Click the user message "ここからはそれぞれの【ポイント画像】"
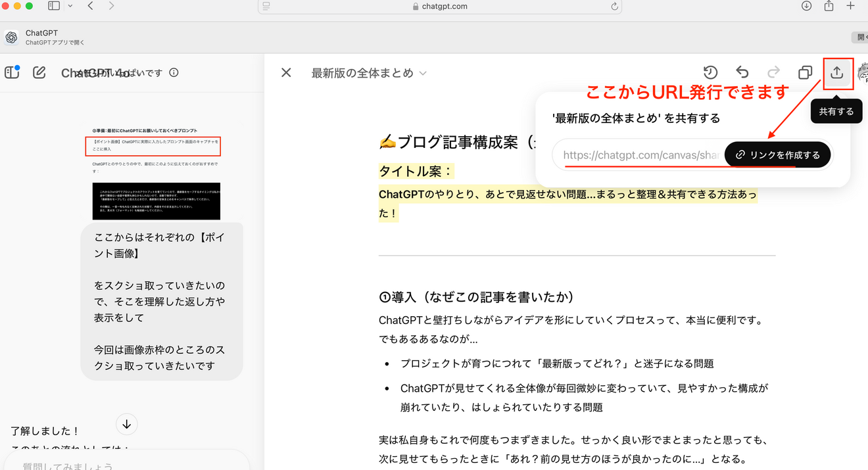This screenshot has width=868, height=470. (x=160, y=245)
